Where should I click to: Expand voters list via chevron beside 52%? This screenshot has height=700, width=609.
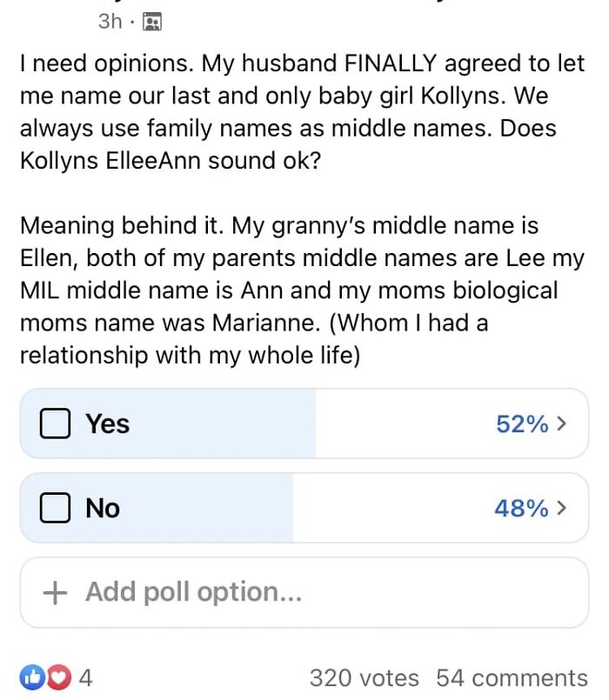(561, 423)
